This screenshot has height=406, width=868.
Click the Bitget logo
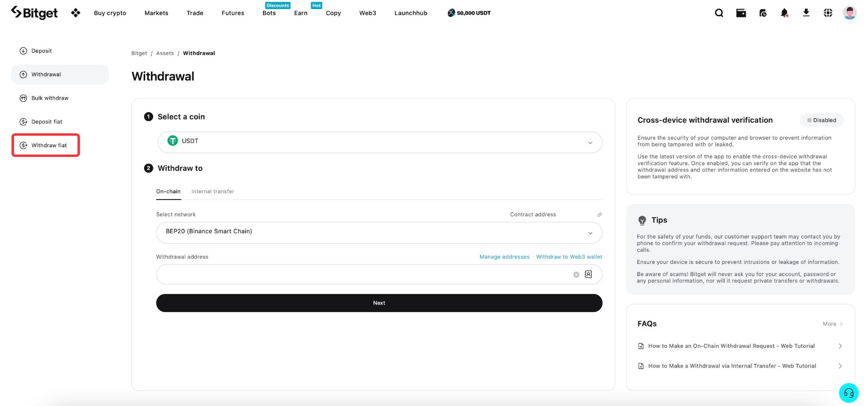(34, 13)
